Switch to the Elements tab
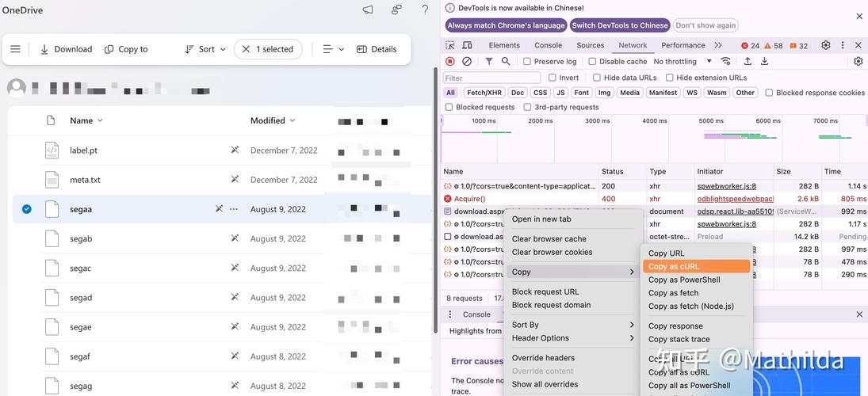Image resolution: width=868 pixels, height=396 pixels. [x=504, y=45]
